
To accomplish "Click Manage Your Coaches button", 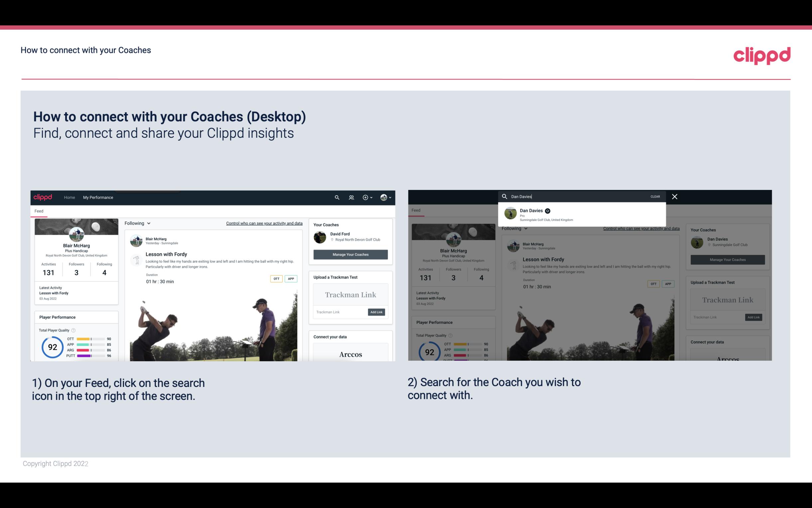I will pos(351,254).
